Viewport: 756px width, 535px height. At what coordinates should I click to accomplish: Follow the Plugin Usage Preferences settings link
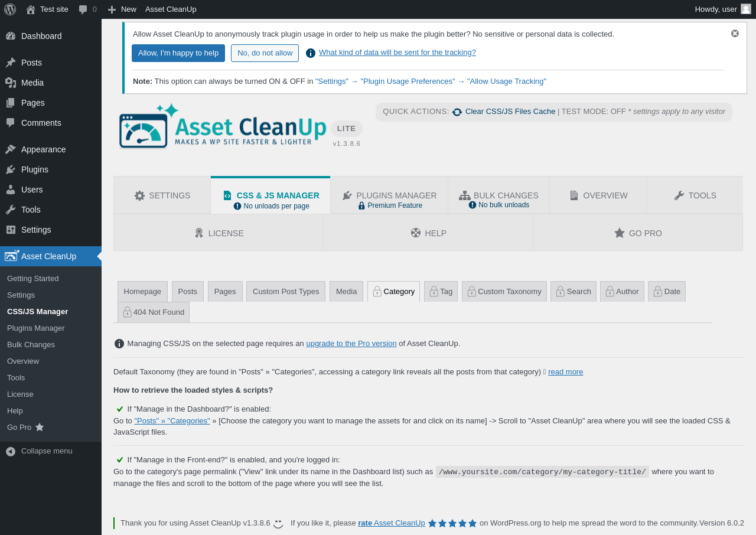[431, 81]
